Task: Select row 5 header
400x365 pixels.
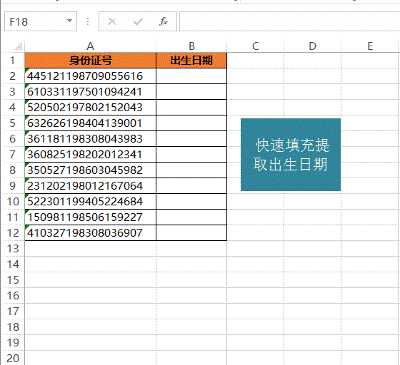Action: pyautogui.click(x=13, y=123)
